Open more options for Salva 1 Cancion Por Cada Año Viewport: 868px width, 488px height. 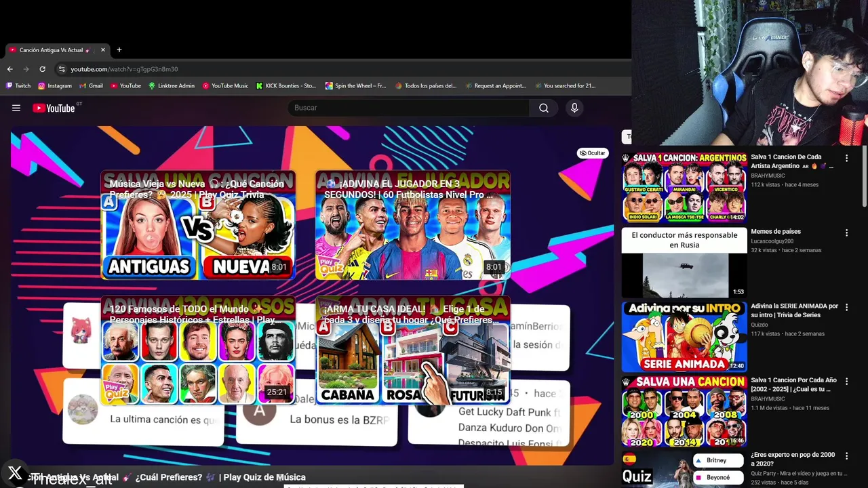(846, 382)
